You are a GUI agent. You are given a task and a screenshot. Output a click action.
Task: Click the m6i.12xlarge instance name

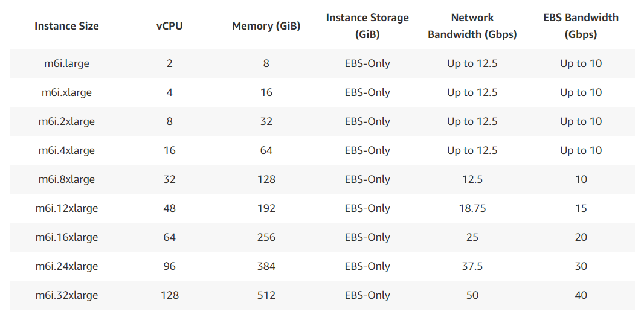66,208
